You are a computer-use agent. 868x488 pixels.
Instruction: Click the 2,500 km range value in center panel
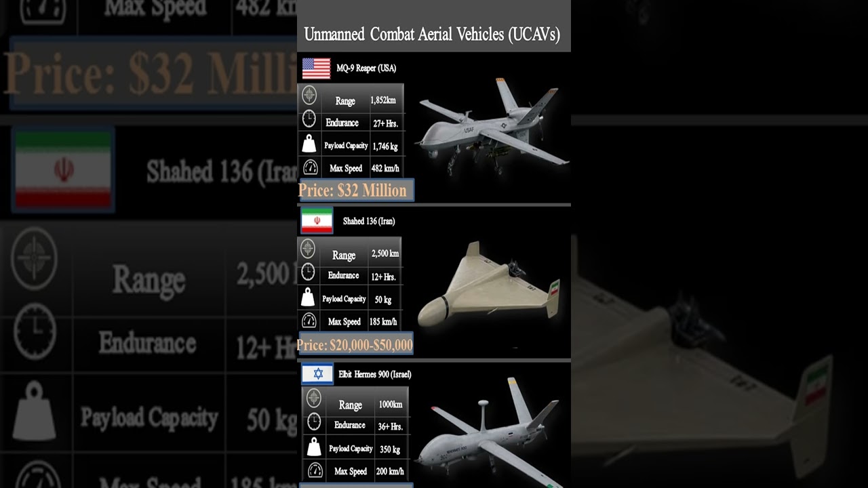click(385, 253)
